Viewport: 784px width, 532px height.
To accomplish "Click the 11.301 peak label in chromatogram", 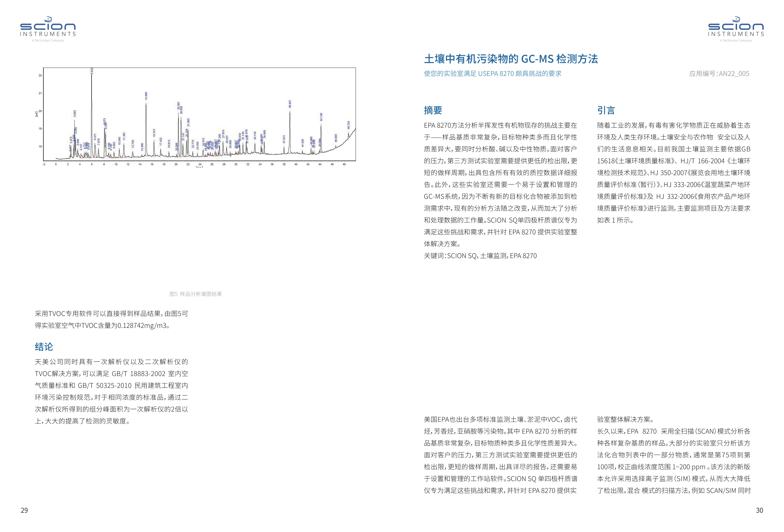I will [x=124, y=136].
